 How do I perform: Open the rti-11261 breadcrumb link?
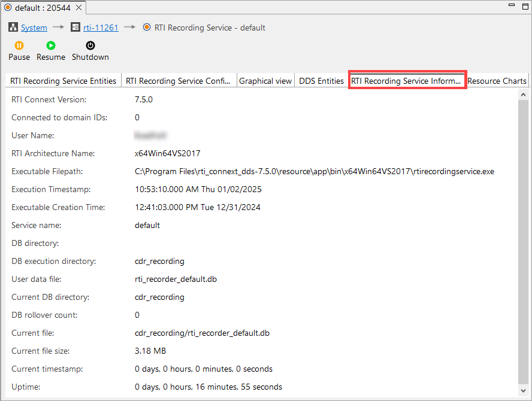click(101, 28)
